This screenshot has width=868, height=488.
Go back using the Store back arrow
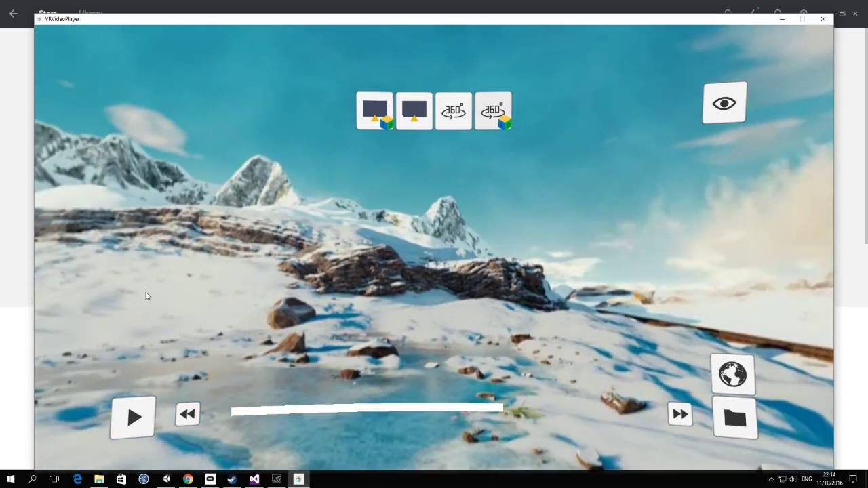pos(14,14)
